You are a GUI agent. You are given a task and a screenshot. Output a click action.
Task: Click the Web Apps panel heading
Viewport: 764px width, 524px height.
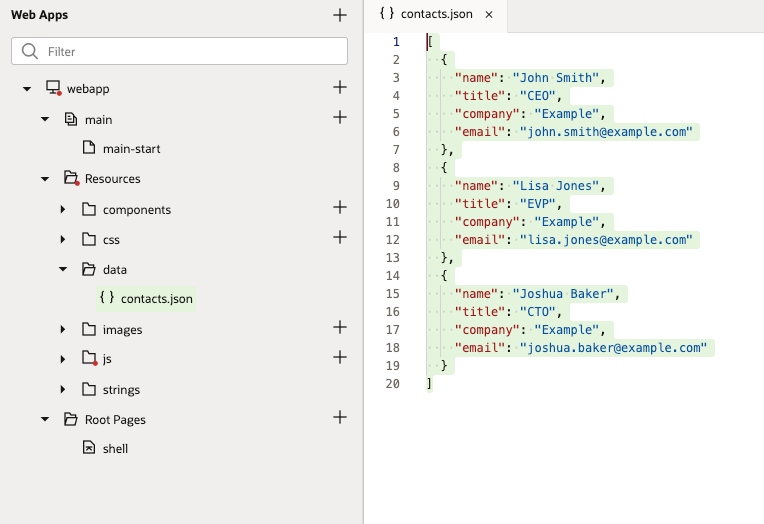coord(39,15)
